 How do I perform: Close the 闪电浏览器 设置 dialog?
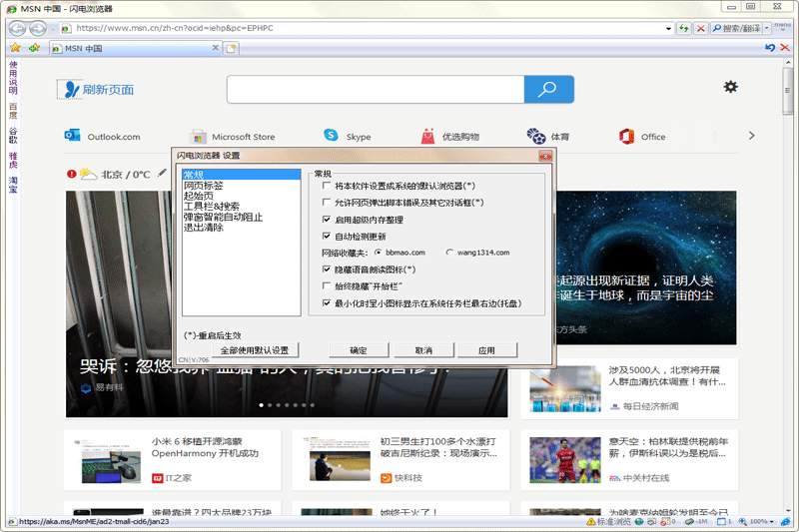click(x=545, y=156)
